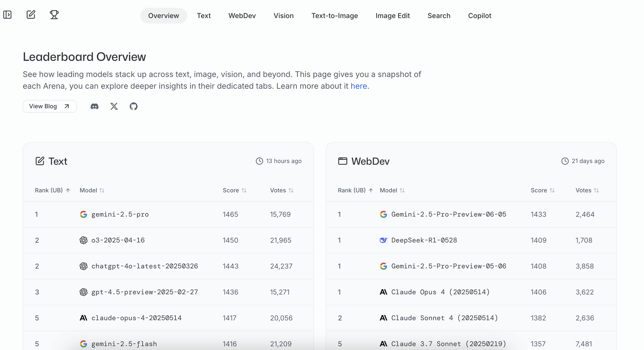Open the Vision tab
This screenshot has width=644, height=350.
click(x=283, y=16)
